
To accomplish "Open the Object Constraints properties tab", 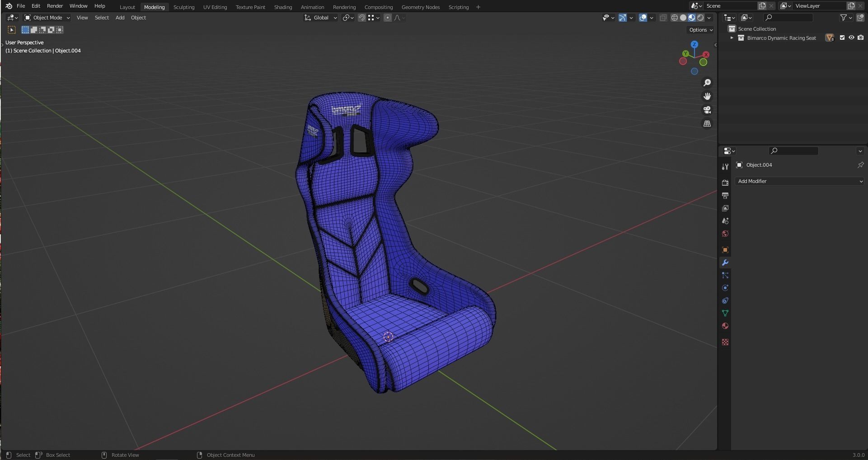I will coord(725,300).
